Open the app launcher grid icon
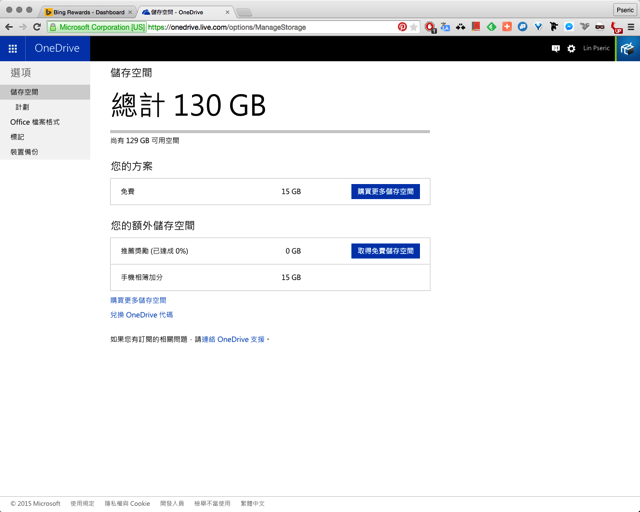The height and width of the screenshot is (512, 640). 13,49
